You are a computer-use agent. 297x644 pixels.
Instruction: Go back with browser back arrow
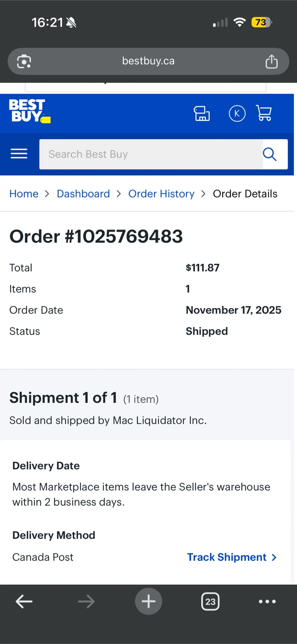(24, 602)
